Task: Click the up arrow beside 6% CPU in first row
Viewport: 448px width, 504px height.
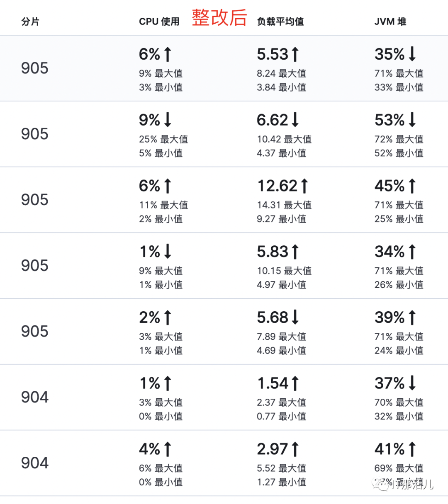Action: point(168,54)
